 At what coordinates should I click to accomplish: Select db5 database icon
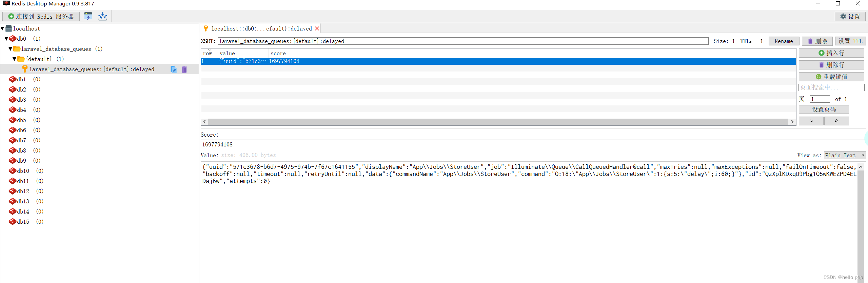13,120
